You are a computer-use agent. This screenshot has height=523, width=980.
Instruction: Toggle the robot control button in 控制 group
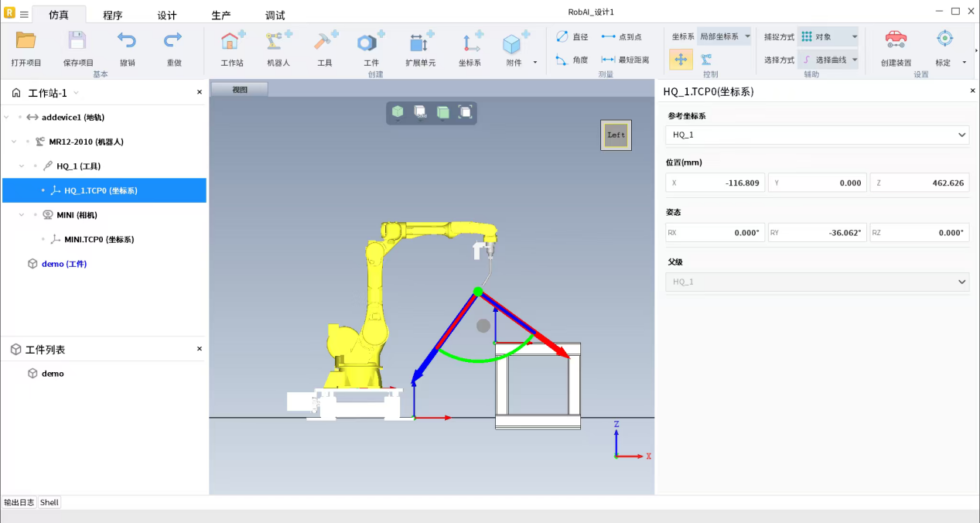click(x=706, y=60)
